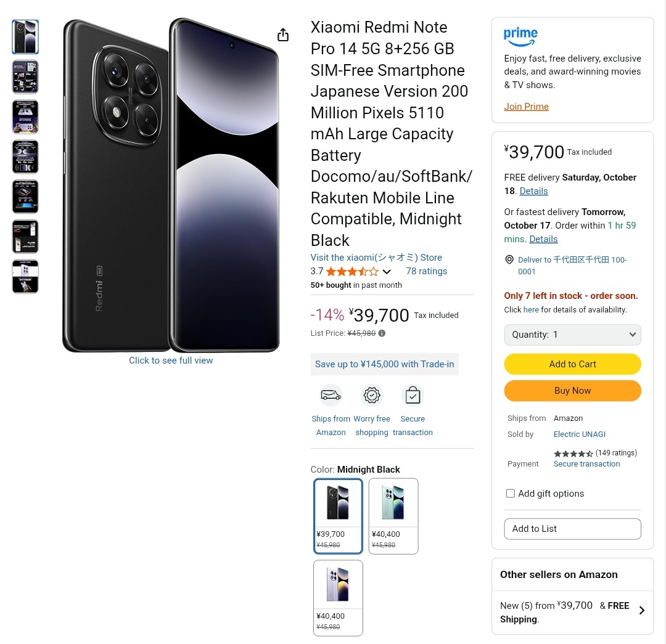Image resolution: width=666 pixels, height=644 pixels.
Task: Select the Midnight Black color swatch
Action: [338, 516]
